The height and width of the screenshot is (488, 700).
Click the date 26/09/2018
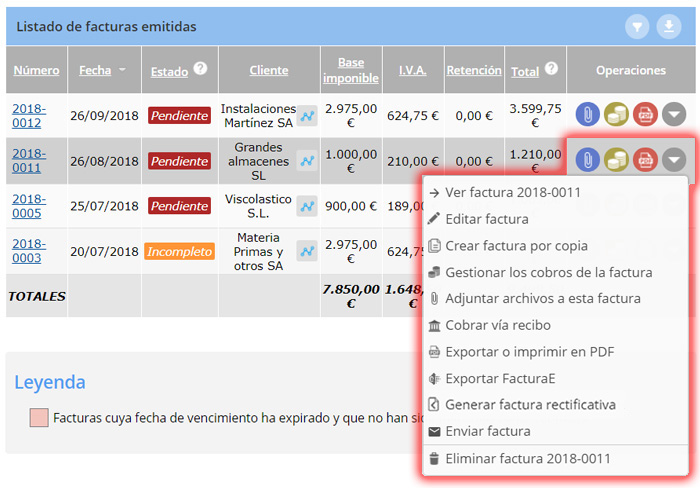click(104, 116)
